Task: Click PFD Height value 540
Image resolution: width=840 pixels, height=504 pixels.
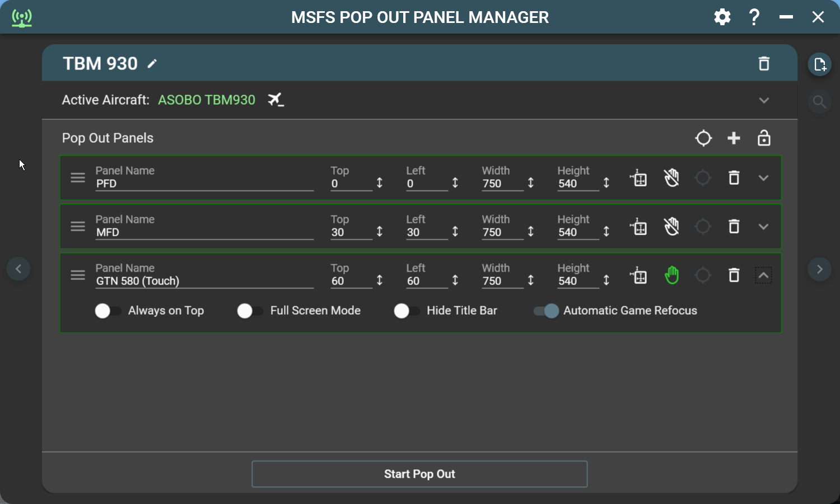Action: (578, 184)
